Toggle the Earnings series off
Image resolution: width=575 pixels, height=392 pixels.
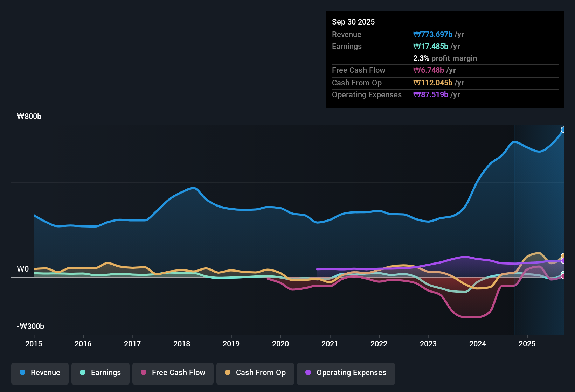coord(100,373)
